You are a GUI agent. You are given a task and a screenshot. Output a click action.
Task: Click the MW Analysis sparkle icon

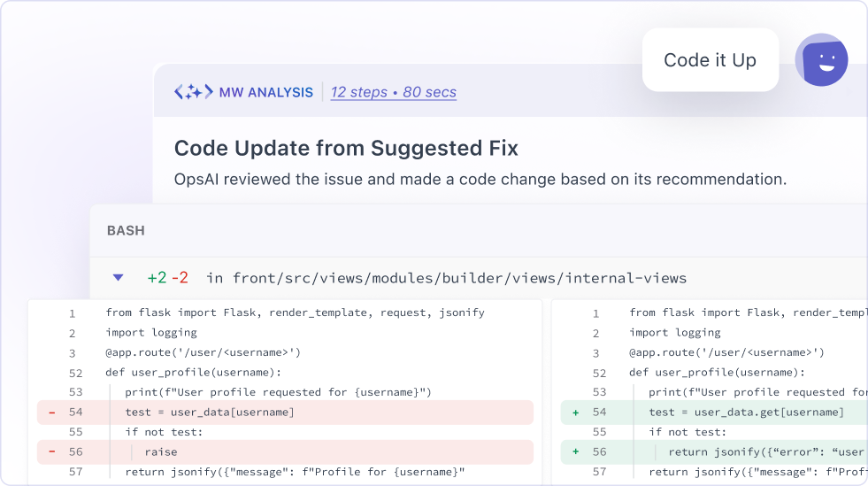click(193, 91)
